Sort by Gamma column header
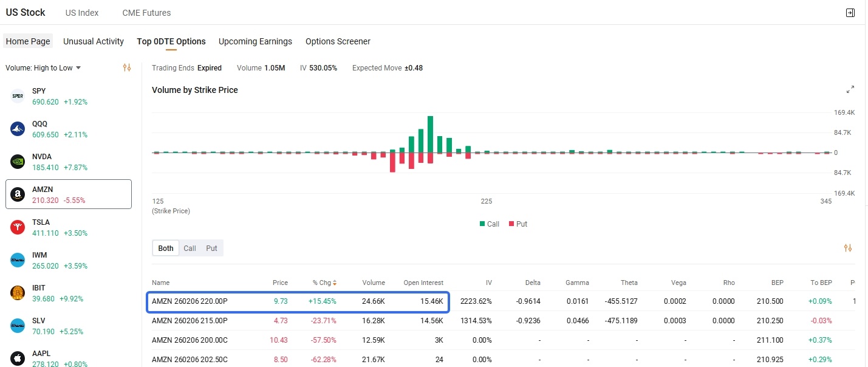This screenshot has height=367, width=868. [577, 283]
